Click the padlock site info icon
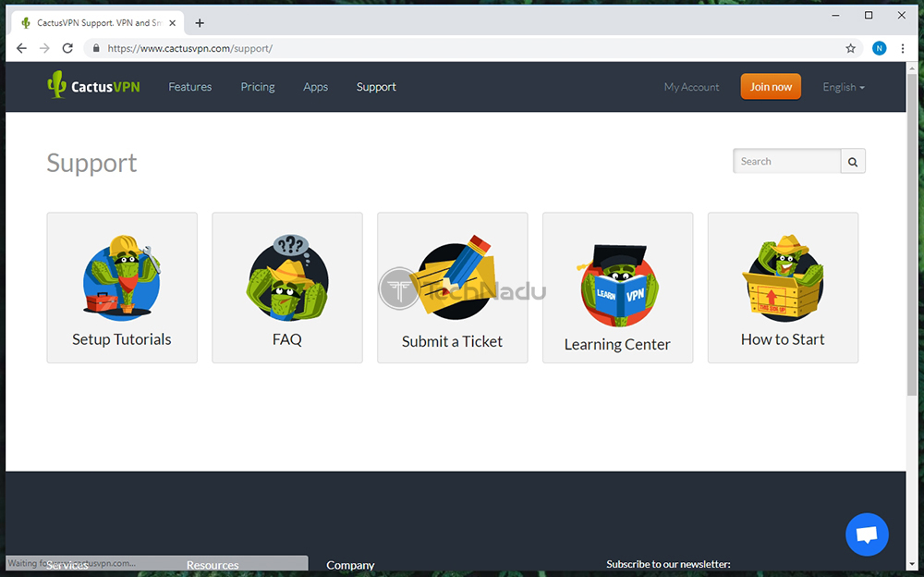The image size is (924, 577). (x=96, y=48)
